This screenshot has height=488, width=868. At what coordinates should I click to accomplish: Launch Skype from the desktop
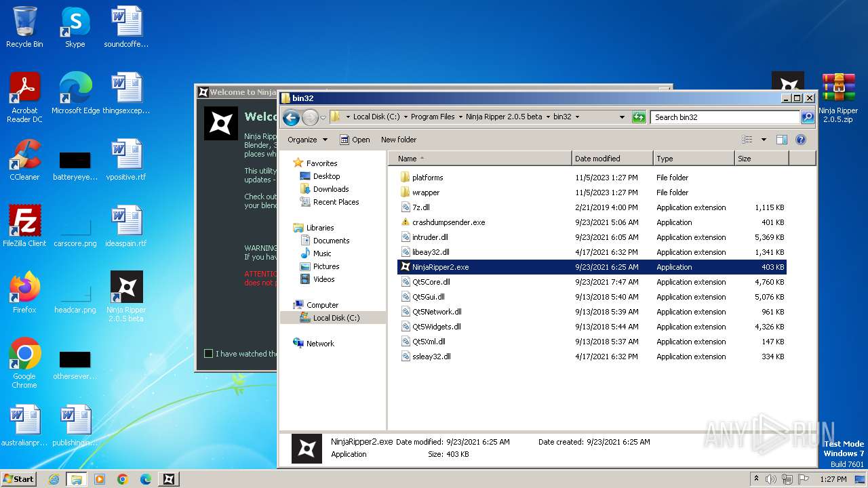coord(75,27)
